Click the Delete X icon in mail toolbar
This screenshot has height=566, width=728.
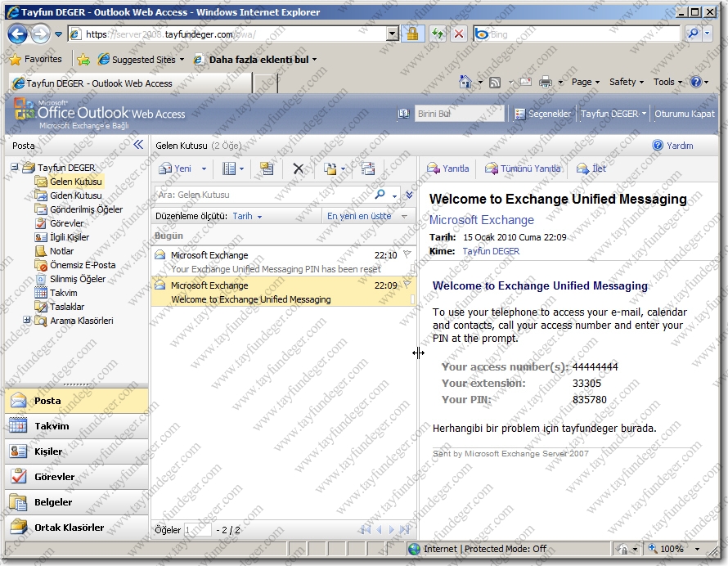point(298,168)
